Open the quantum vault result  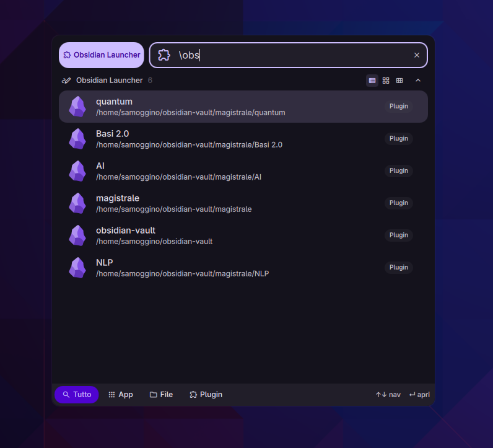[243, 107]
